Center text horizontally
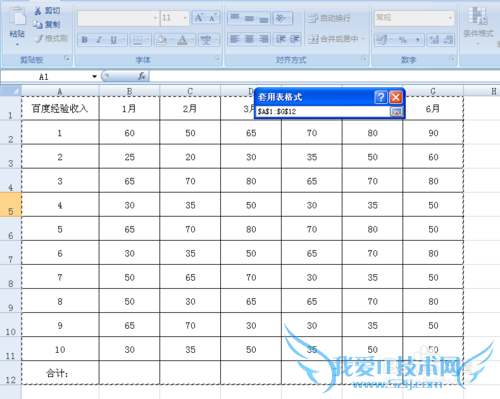Viewport: 500px width, 399px height. [249, 39]
